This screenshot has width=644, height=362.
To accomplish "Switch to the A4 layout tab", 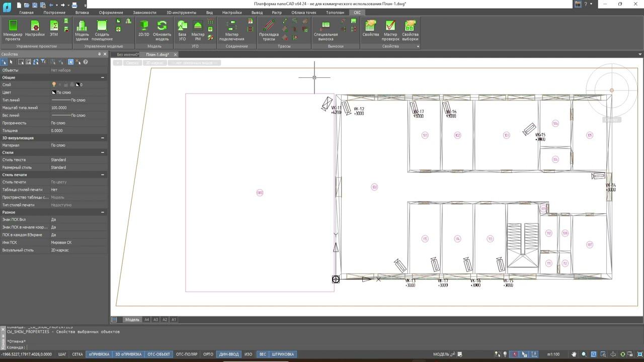I will point(147,319).
